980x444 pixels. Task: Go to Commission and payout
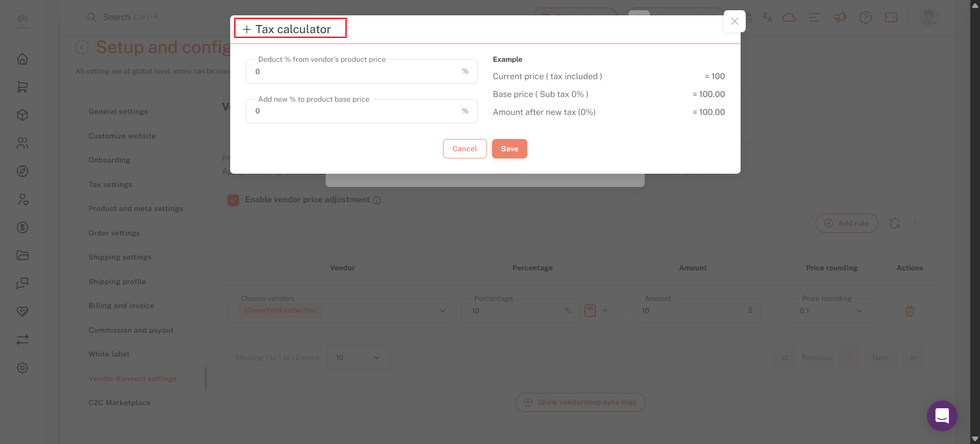(131, 330)
